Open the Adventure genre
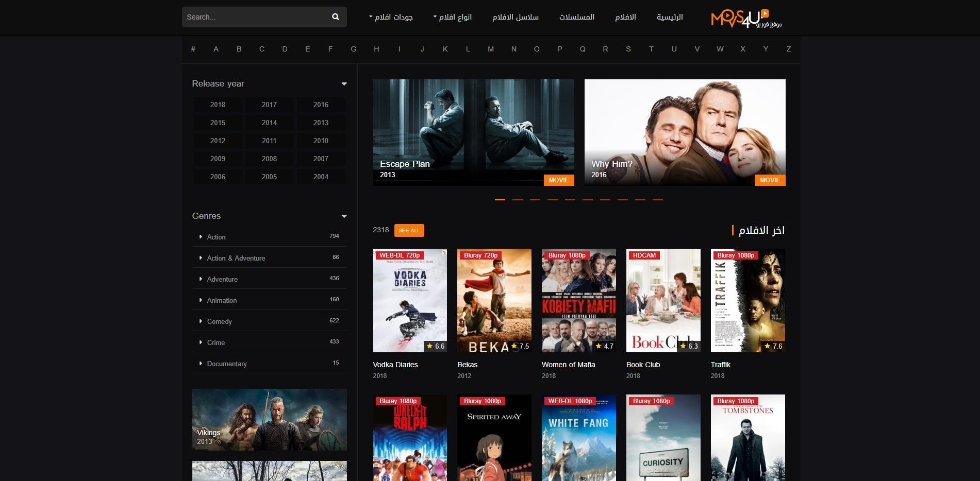 222,279
